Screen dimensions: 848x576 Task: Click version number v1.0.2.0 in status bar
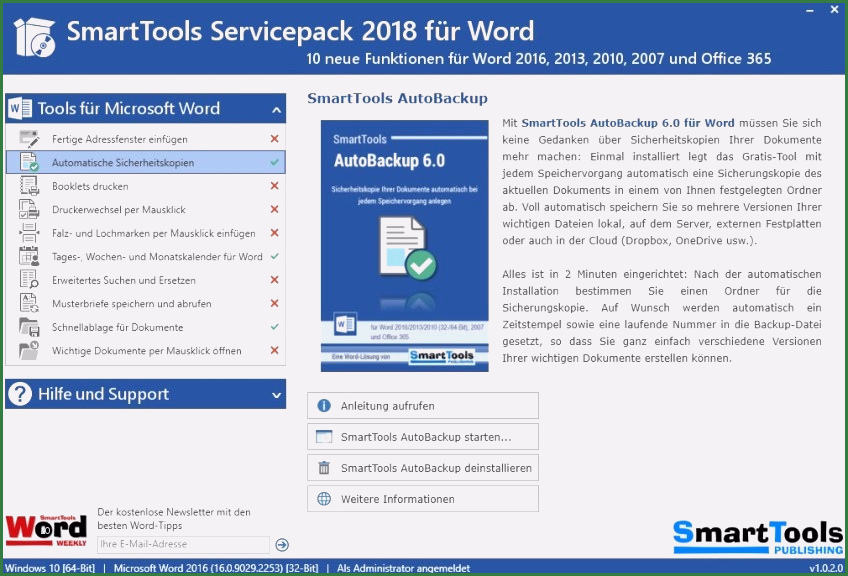tap(826, 568)
